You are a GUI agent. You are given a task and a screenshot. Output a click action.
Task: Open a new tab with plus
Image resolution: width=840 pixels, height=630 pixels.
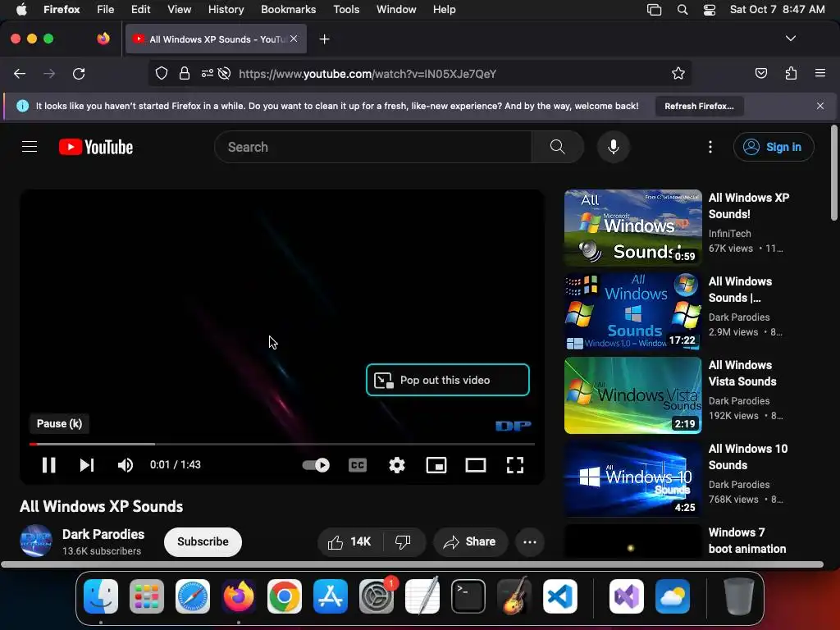[324, 39]
